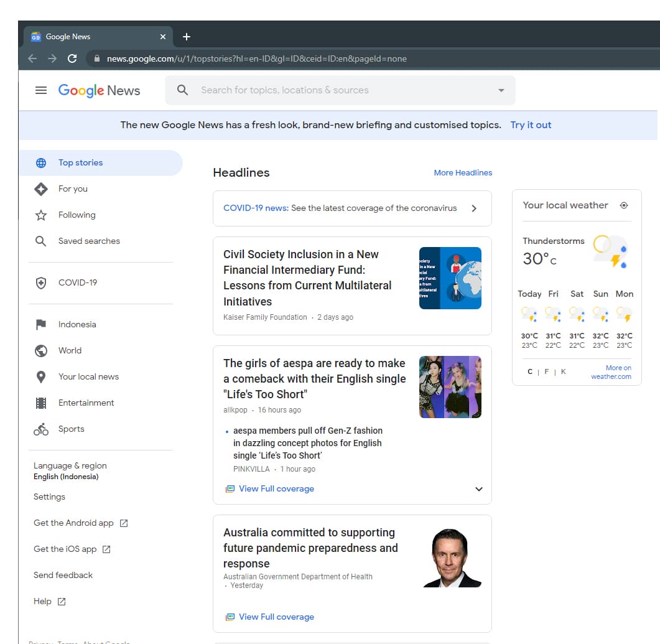Click the Top stories globe icon
The height and width of the screenshot is (644, 660).
click(41, 163)
